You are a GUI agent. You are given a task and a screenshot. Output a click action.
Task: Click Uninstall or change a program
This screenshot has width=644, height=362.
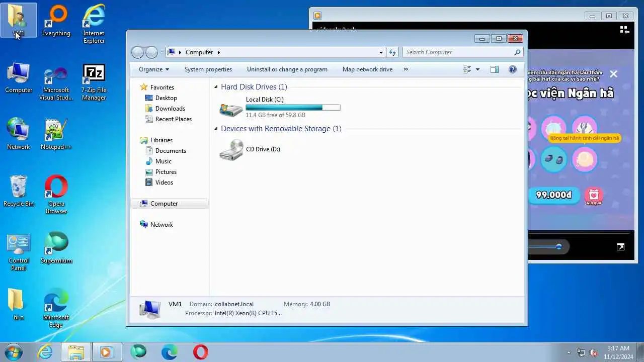click(x=287, y=69)
